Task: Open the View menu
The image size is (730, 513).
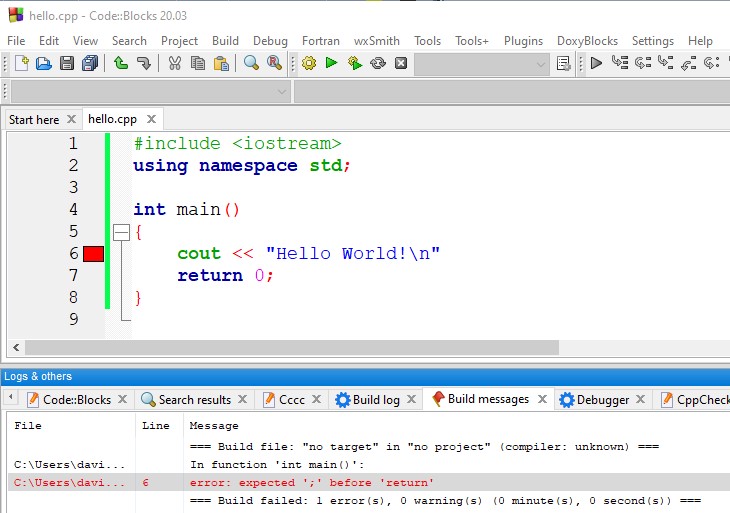Action: click(x=85, y=41)
